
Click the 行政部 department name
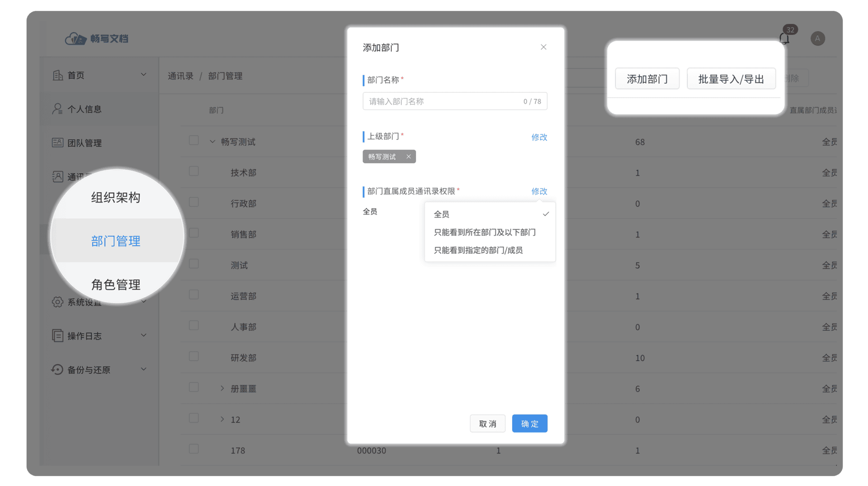243,204
